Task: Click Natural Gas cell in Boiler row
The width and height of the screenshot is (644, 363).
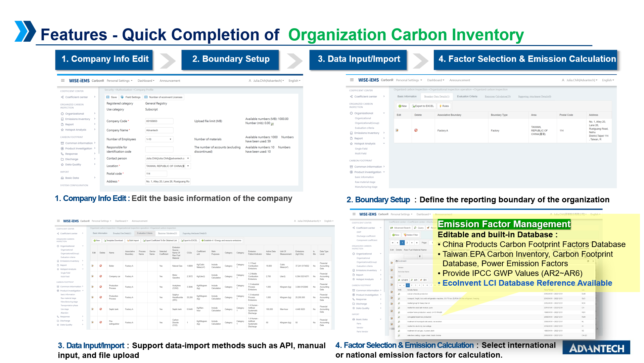Action: coord(177,266)
